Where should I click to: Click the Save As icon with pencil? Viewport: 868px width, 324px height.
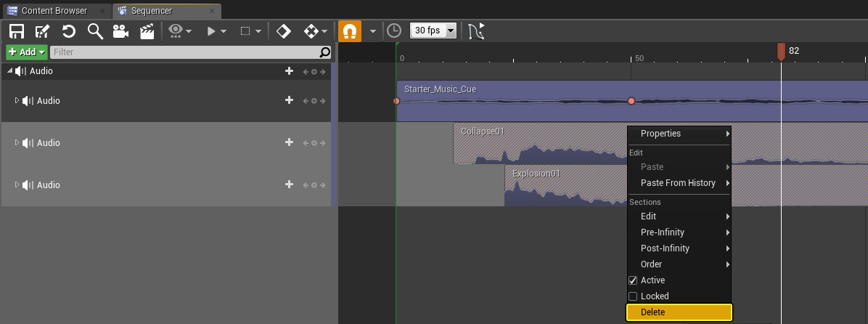pyautogui.click(x=43, y=31)
